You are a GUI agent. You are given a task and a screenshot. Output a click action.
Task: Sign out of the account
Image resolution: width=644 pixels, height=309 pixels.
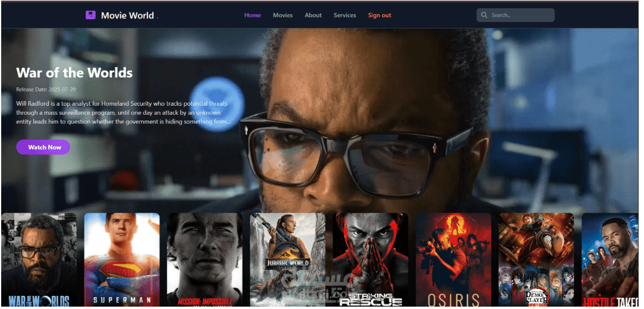coord(379,15)
